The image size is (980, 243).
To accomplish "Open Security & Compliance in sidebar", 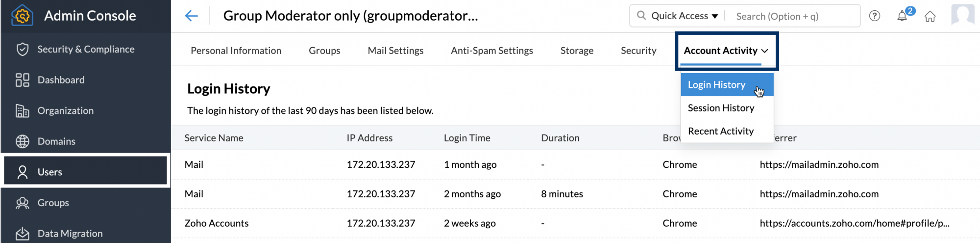I will pos(86,49).
